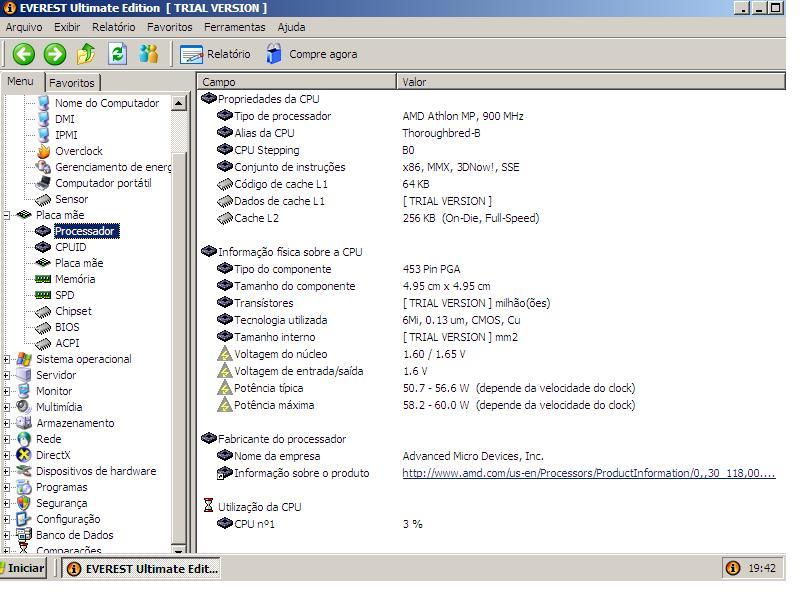Viewport: 800px width, 600px height.
Task: Open the Exibir menu
Action: (x=67, y=27)
